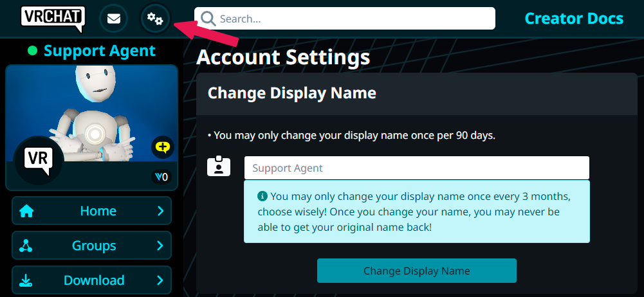The height and width of the screenshot is (297, 644).
Task: Click the 'once per 90 days' note text
Action: (351, 136)
